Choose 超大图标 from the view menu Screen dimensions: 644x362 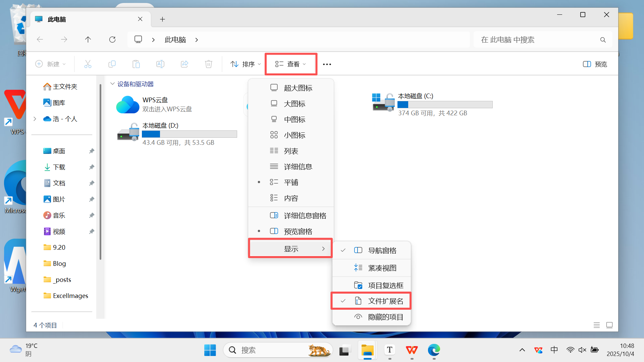298,88
